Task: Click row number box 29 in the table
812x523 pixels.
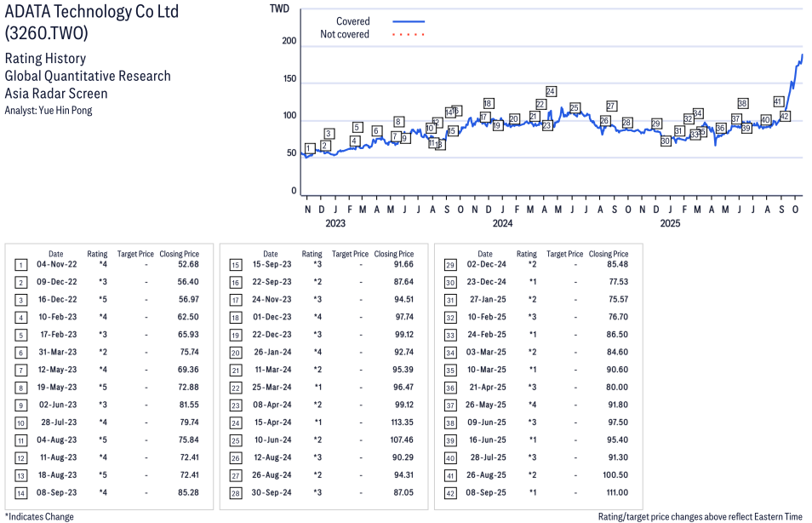Action: tap(449, 265)
